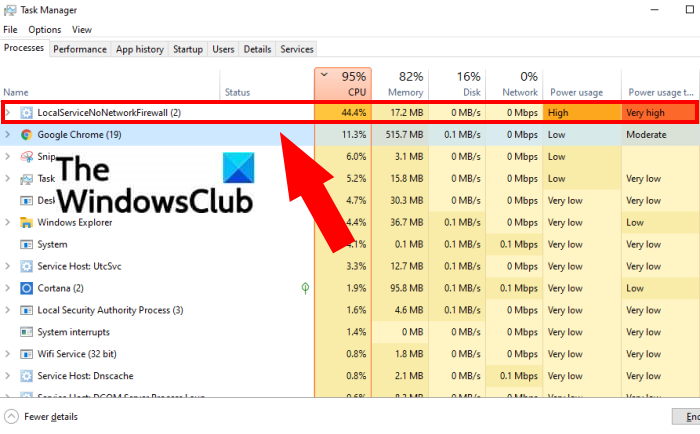This screenshot has height=434, width=700.
Task: Click the End task button
Action: click(688, 417)
